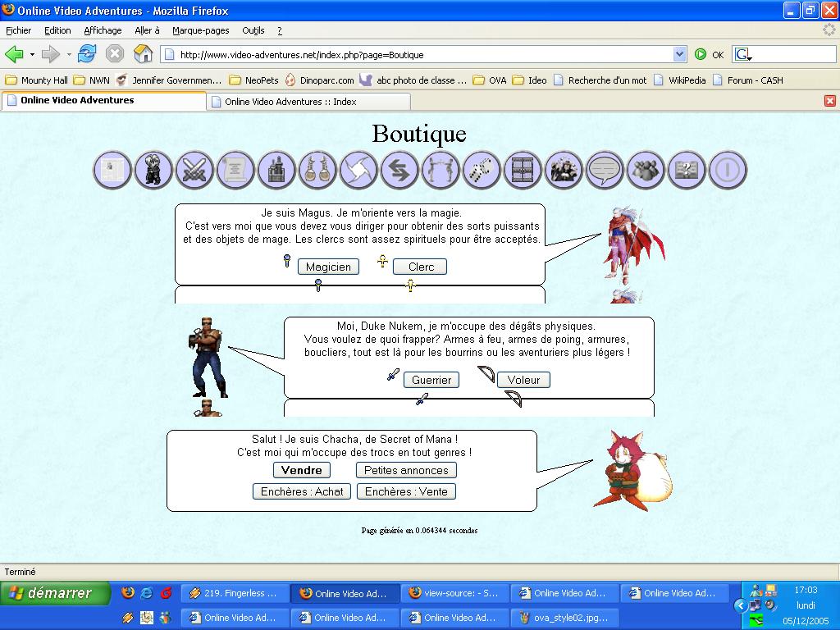This screenshot has height=630, width=840.
Task: Click Firefox back arrow button
Action: point(15,54)
